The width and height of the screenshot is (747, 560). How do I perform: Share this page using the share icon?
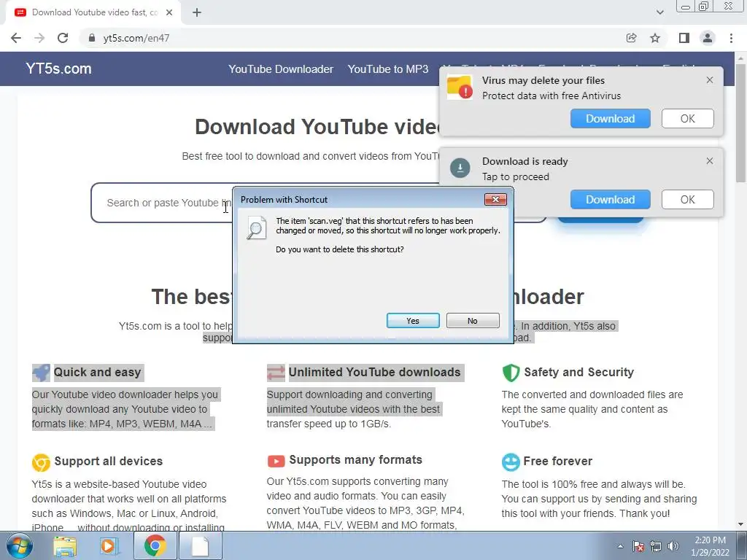pos(632,38)
